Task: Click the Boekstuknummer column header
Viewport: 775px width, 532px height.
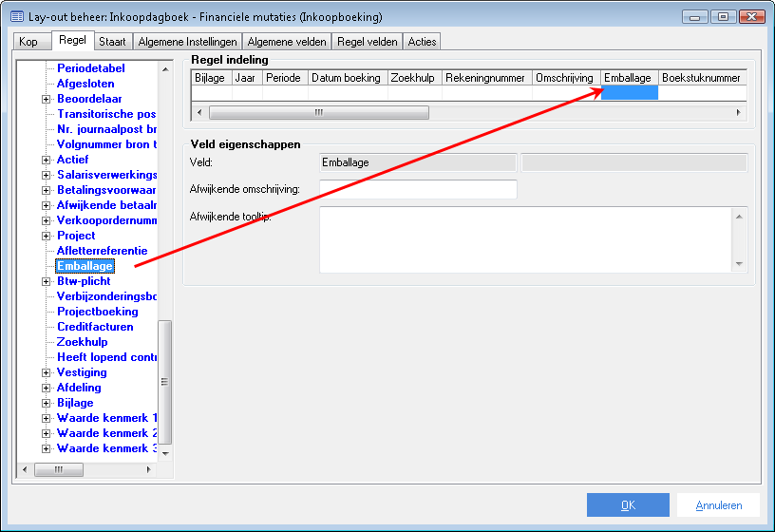Action: (x=702, y=78)
